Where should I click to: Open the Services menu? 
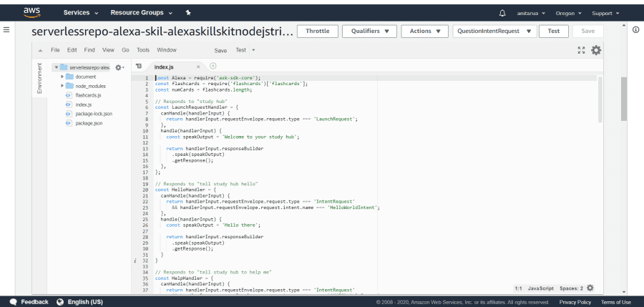(x=81, y=13)
